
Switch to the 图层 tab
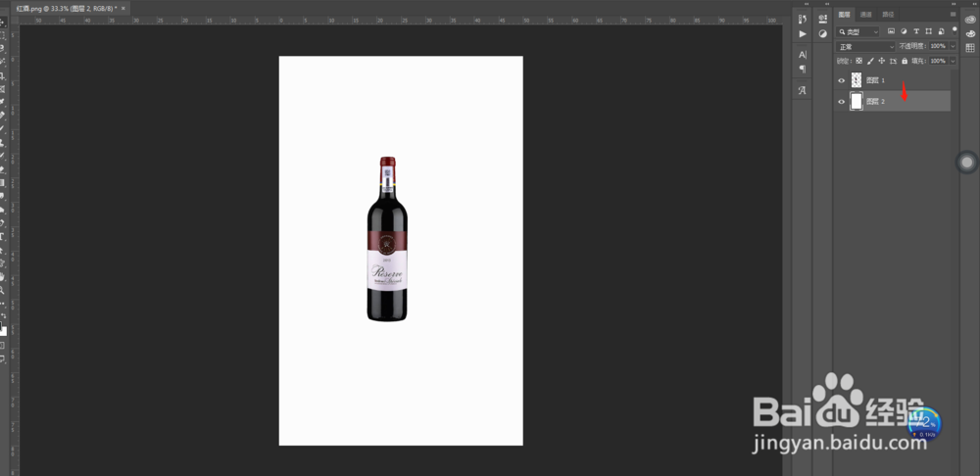coord(845,15)
